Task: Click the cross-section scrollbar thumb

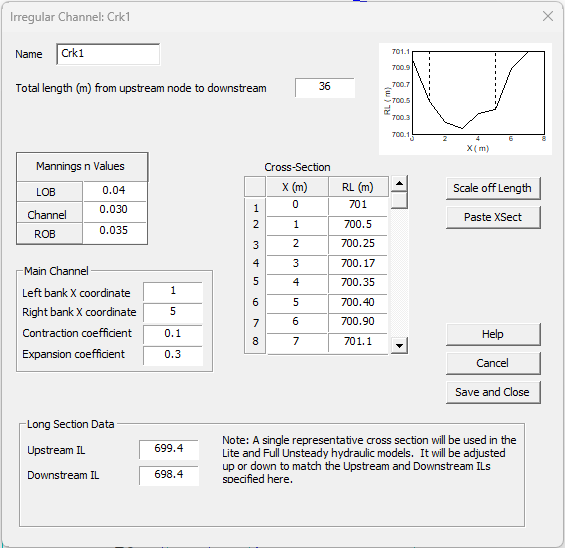Action: (399, 200)
